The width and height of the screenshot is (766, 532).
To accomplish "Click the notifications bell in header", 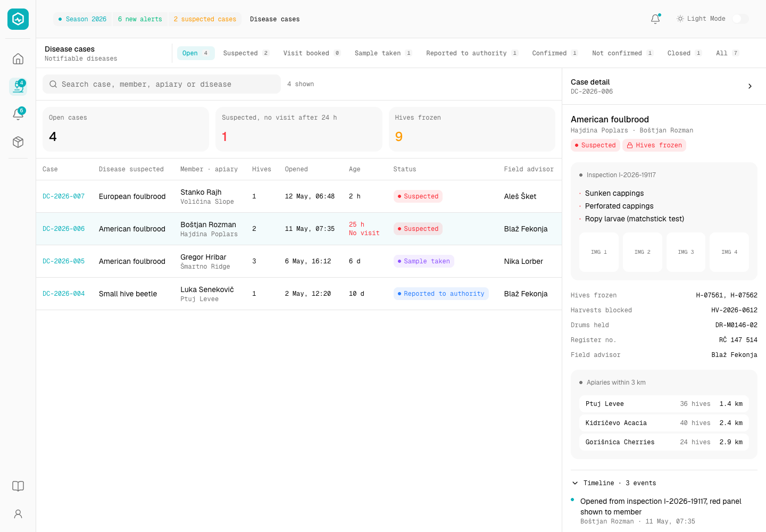I will coord(655,19).
